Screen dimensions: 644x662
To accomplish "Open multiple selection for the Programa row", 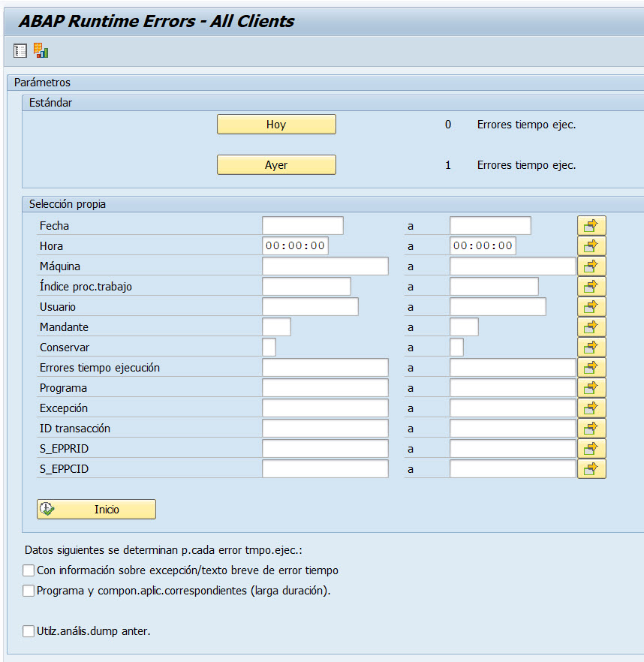I will coord(591,387).
